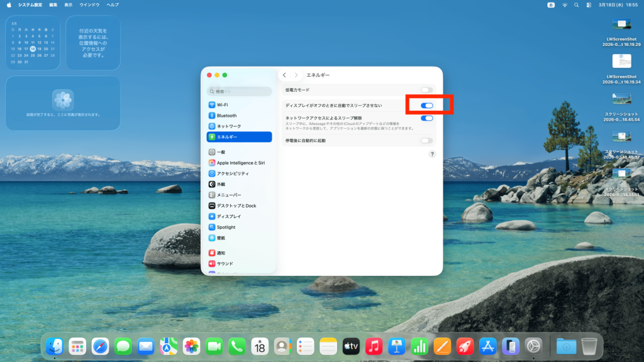Screen dimensions: 644x362
Task: Open the ヘルプ menu
Action: (113, 5)
